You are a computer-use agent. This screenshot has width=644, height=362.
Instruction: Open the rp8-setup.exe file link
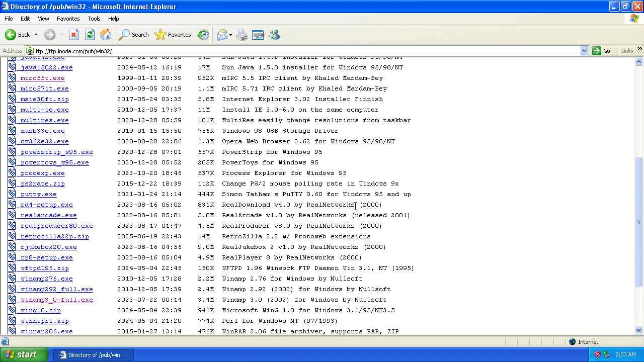[46, 257]
